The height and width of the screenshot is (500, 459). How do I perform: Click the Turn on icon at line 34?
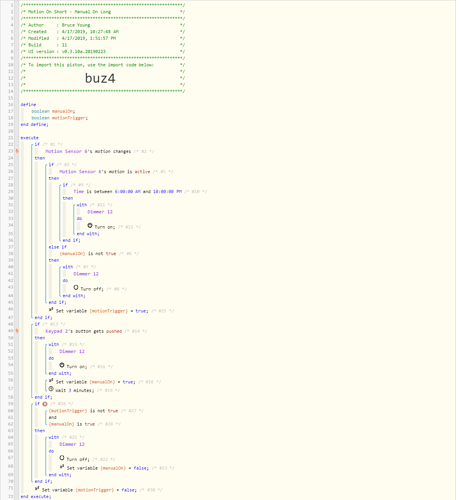[x=90, y=226]
